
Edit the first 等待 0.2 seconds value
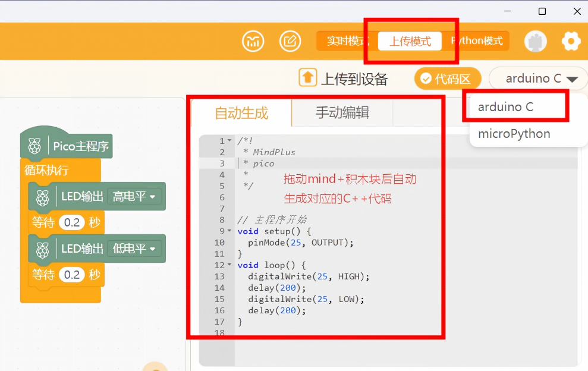click(x=71, y=222)
